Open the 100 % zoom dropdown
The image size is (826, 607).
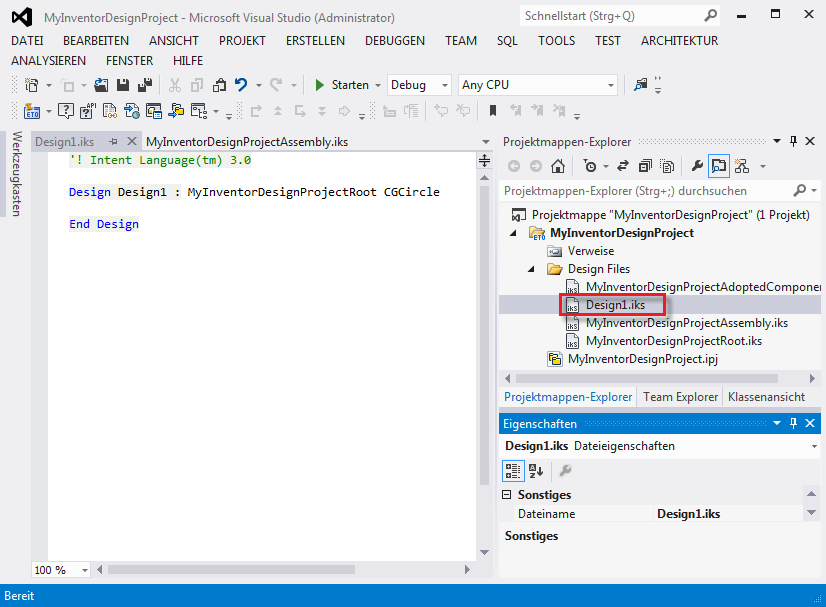[x=85, y=570]
